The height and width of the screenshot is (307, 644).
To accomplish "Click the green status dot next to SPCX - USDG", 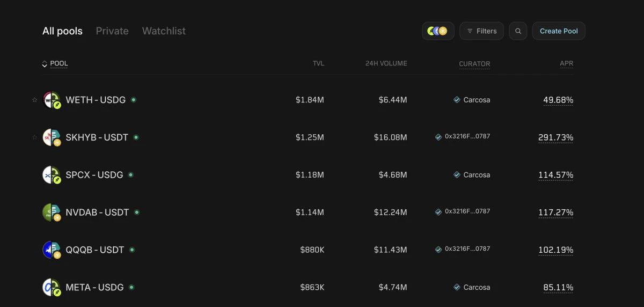I will click(x=131, y=174).
